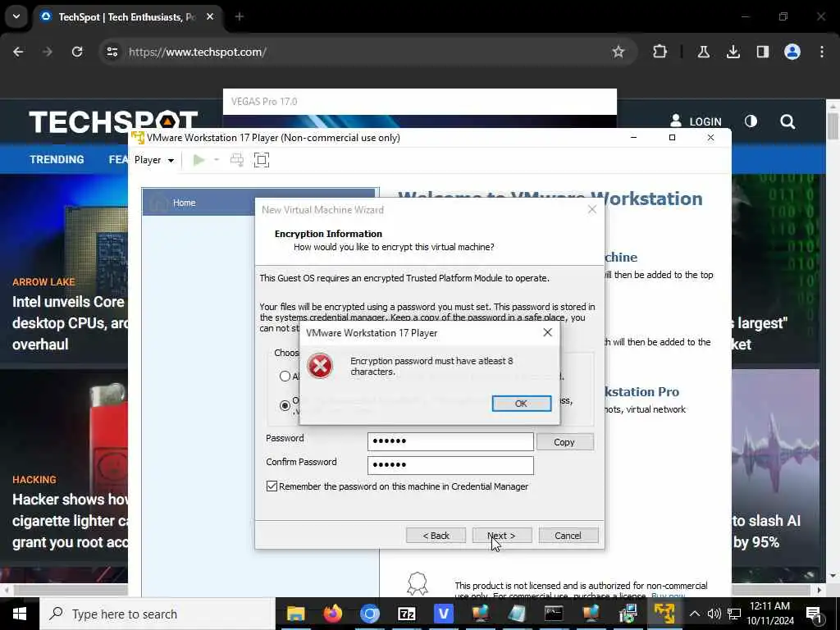
Task: Close the VMware Workstation 17 Player error popup
Action: click(x=547, y=333)
